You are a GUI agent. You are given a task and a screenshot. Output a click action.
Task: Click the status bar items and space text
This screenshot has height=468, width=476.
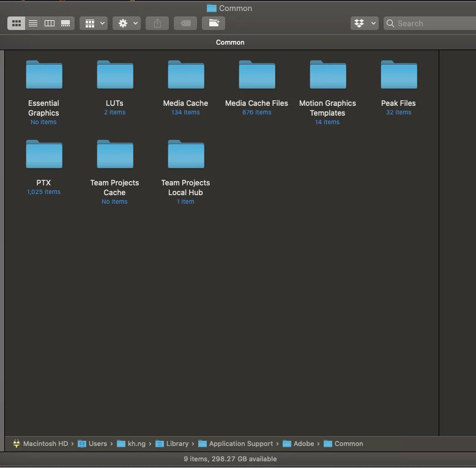(230, 459)
